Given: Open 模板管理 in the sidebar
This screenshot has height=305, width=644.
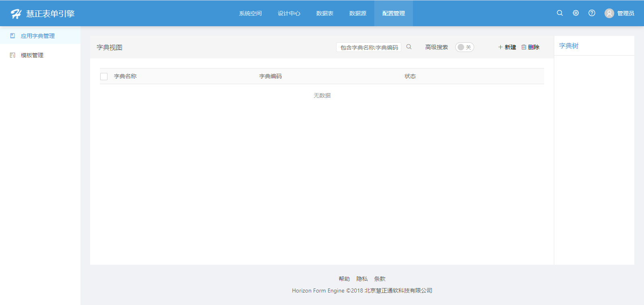Looking at the screenshot, I should coord(32,55).
